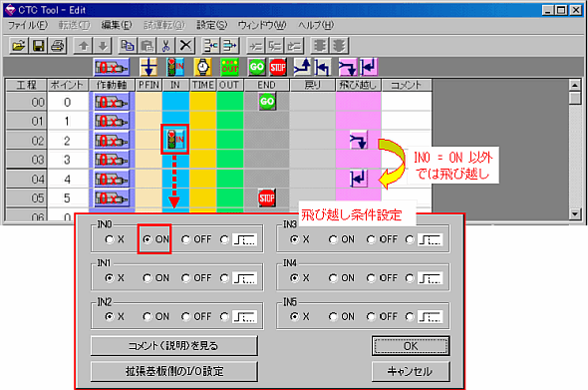Screen dimensions: 588x390
Task: Click the キャンセル button
Action: pos(411,371)
